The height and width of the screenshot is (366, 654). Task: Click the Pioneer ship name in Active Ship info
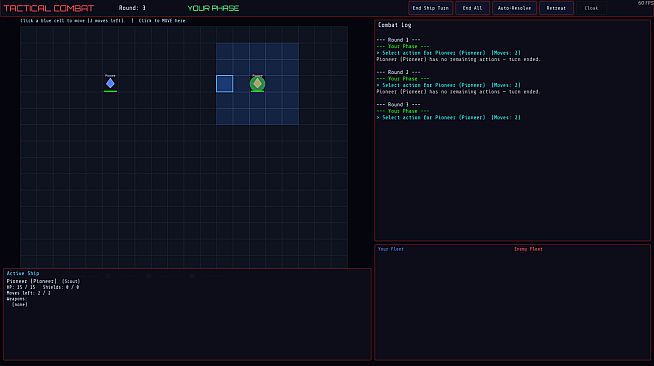tap(31, 281)
